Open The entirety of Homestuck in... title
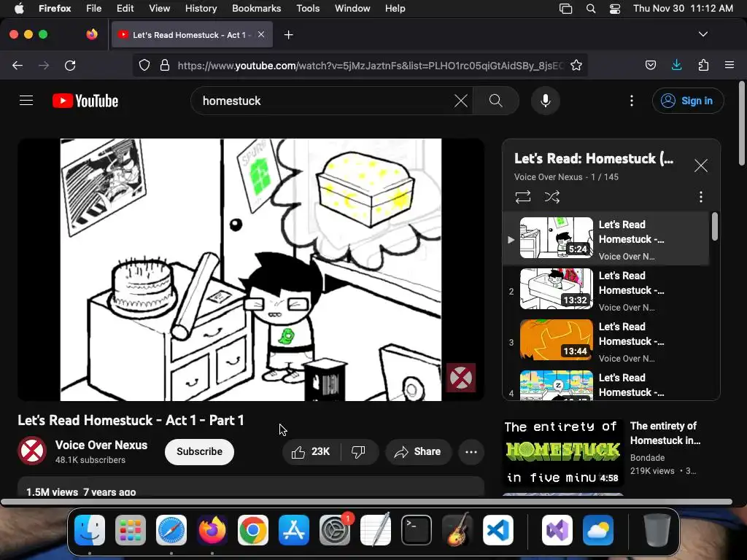The height and width of the screenshot is (560, 747). (665, 433)
